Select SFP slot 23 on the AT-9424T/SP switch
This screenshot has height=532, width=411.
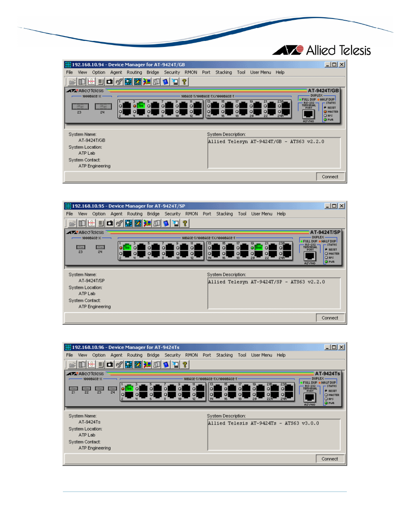(x=81, y=247)
